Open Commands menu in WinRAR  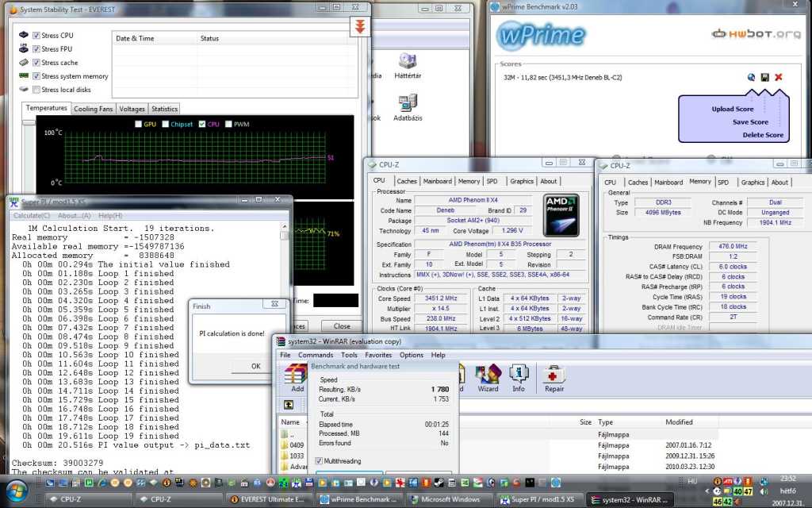tap(316, 355)
